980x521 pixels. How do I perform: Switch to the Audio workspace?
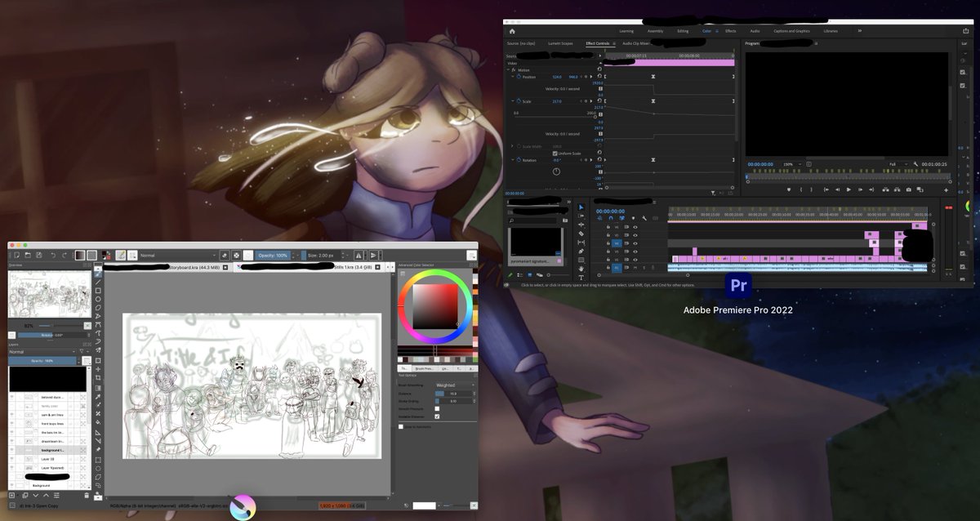755,31
